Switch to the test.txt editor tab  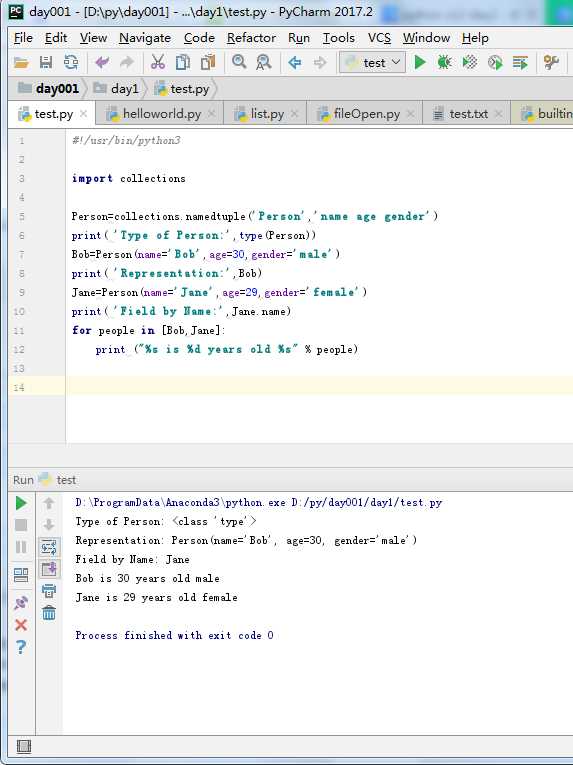point(467,114)
